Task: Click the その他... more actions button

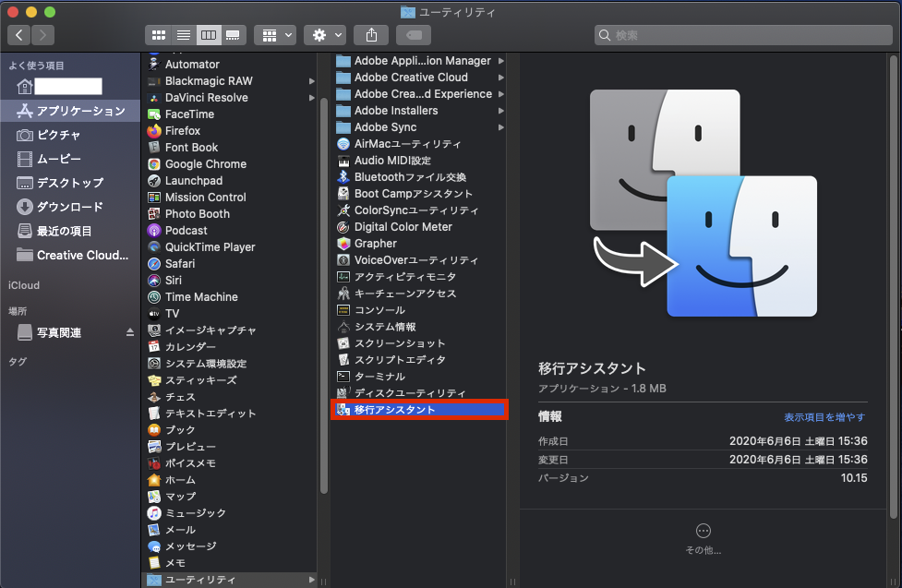Action: pyautogui.click(x=703, y=539)
